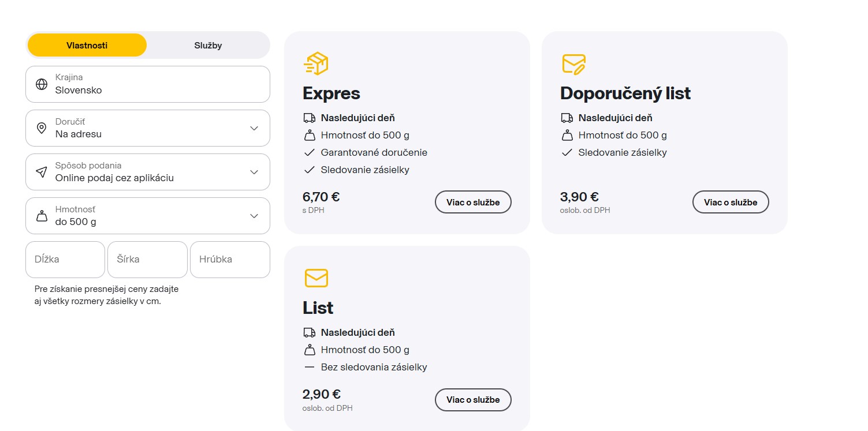
Task: Switch to the Vlastnosti tab
Action: pyautogui.click(x=87, y=45)
